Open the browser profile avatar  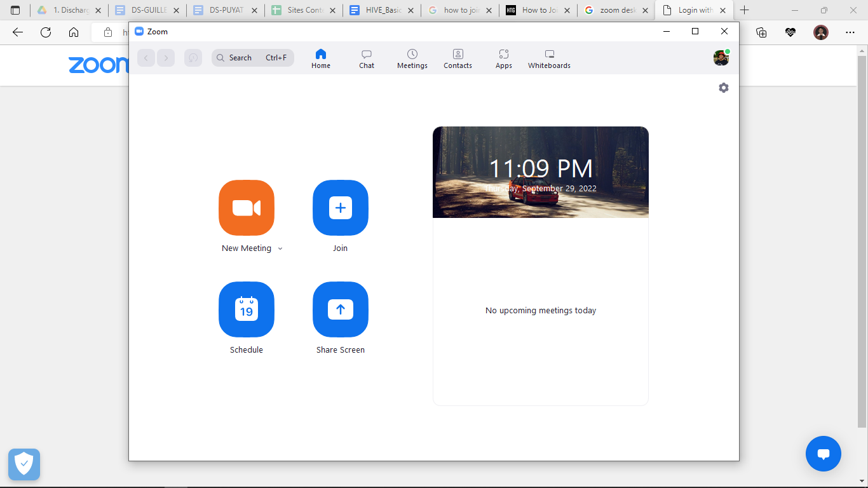(x=821, y=32)
